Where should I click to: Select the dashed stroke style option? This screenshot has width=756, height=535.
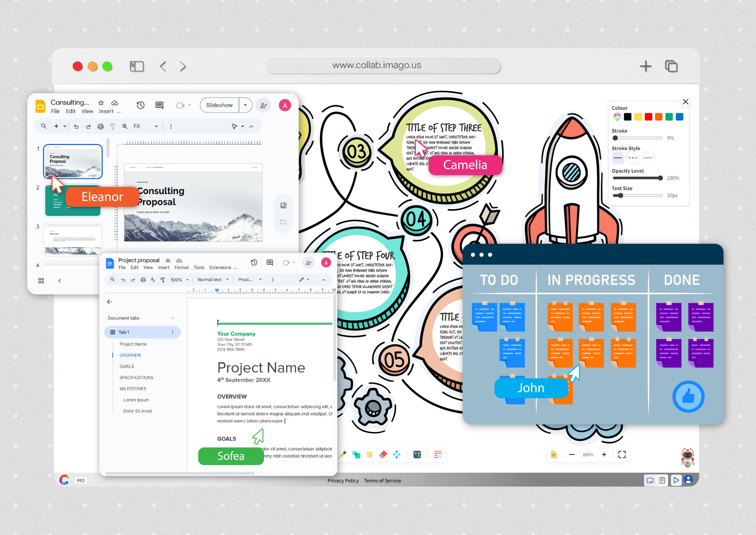pos(633,158)
